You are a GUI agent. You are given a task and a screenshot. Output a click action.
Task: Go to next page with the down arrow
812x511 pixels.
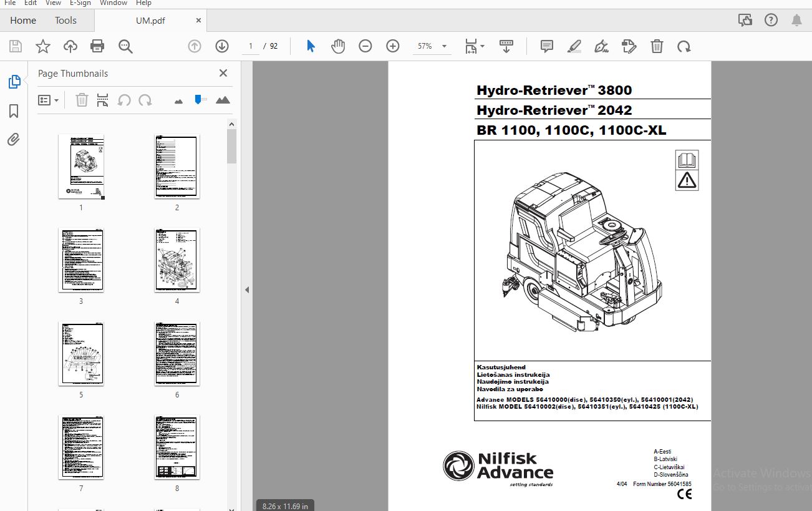[x=222, y=46]
